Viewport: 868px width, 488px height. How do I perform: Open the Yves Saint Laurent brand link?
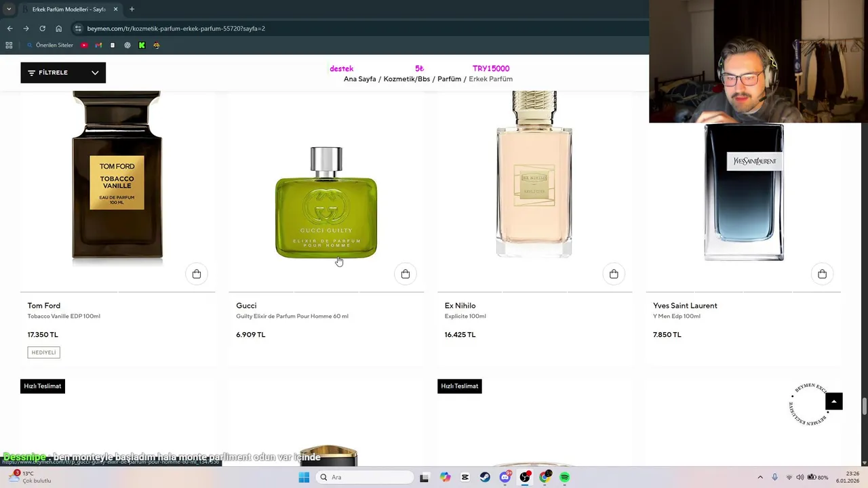685,306
